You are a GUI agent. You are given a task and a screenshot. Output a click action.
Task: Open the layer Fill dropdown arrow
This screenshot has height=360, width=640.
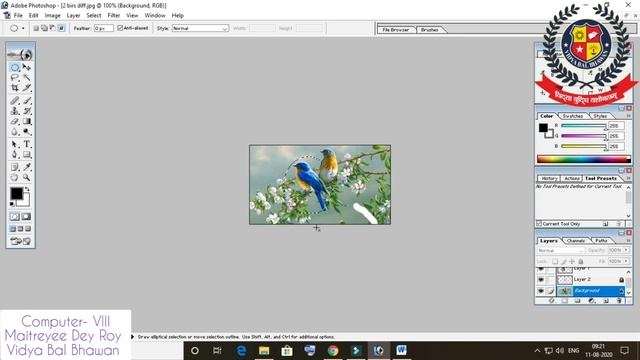coord(626,261)
